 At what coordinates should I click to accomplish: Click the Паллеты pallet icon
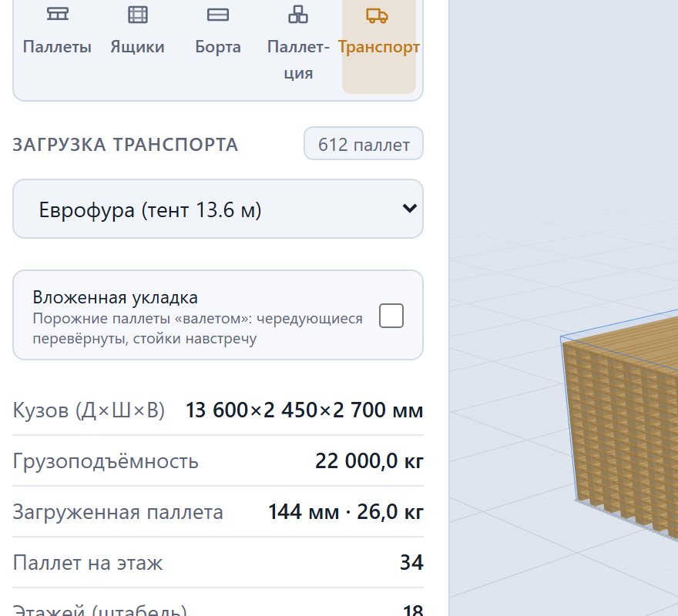pyautogui.click(x=58, y=15)
